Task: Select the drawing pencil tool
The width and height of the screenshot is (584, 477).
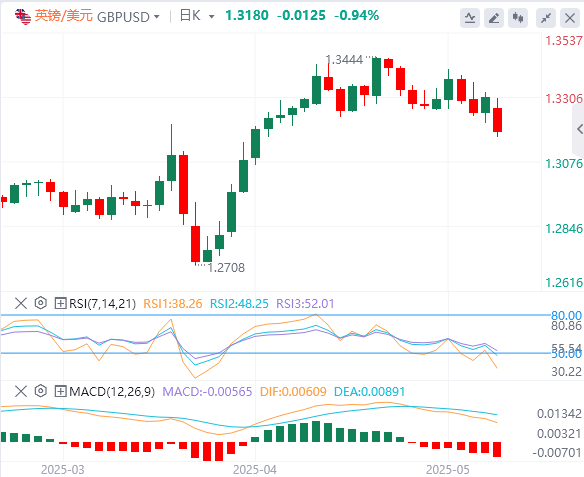Action: click(x=494, y=18)
